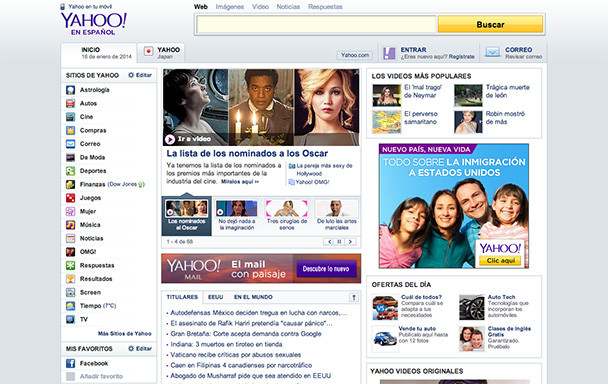Click the Clic aquí ad button

(x=501, y=261)
